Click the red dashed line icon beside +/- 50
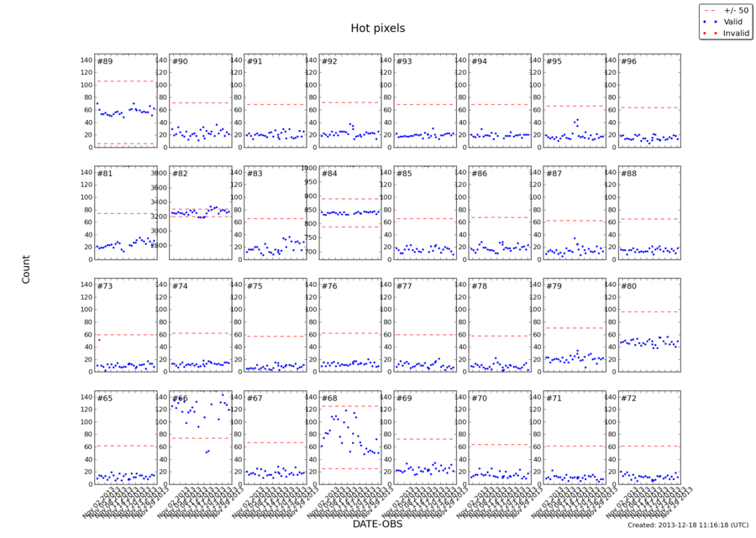The image size is (756, 538). click(x=708, y=11)
